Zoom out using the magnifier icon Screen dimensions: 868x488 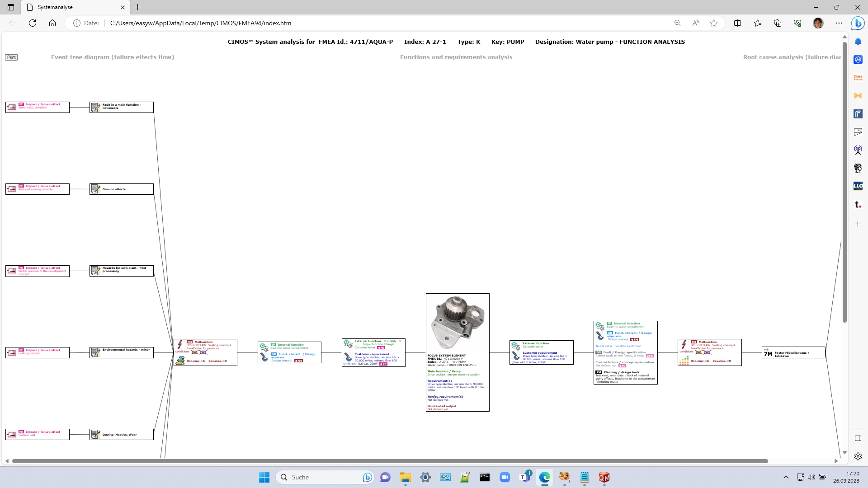[677, 23]
